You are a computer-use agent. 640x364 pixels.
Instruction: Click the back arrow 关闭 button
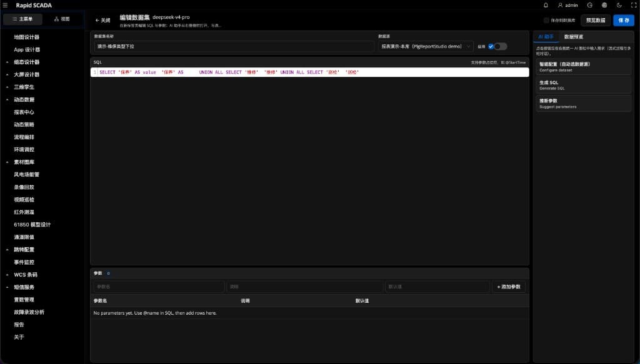tap(103, 20)
